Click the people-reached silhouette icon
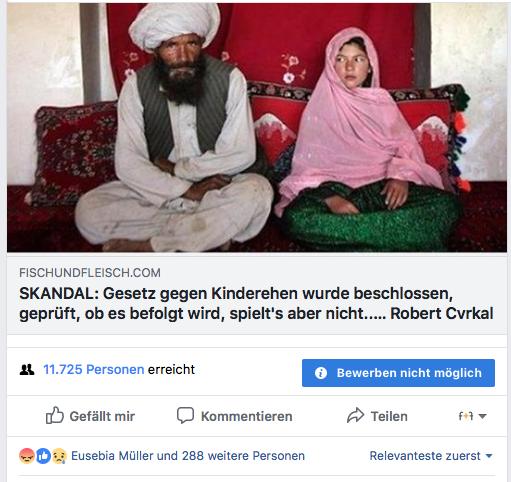Screen dimensions: 511x482 click(x=27, y=370)
